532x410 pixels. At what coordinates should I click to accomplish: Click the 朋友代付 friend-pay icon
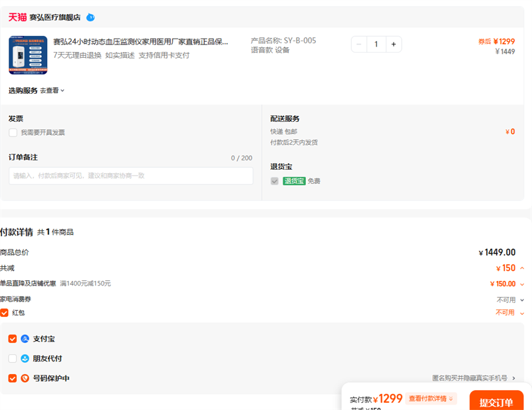(x=25, y=359)
